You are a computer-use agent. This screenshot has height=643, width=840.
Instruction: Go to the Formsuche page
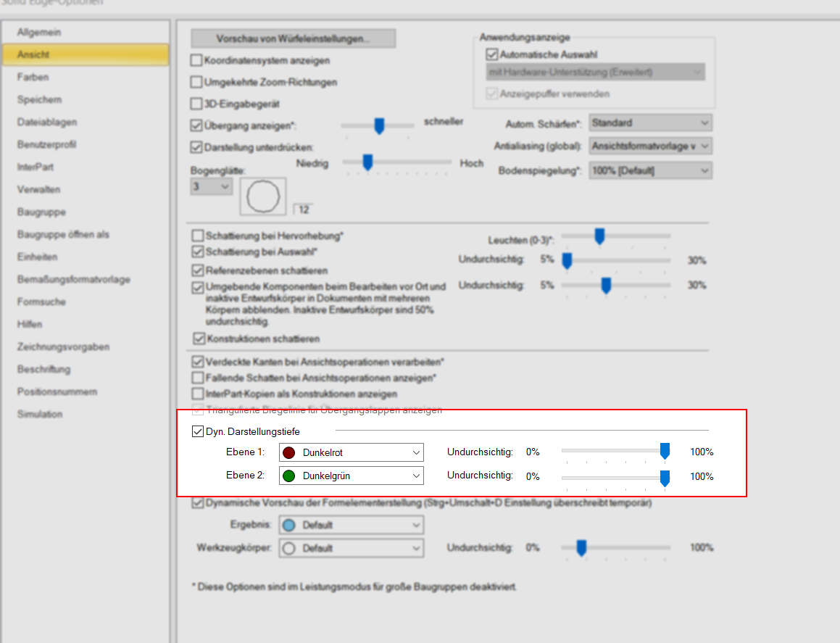tap(41, 302)
